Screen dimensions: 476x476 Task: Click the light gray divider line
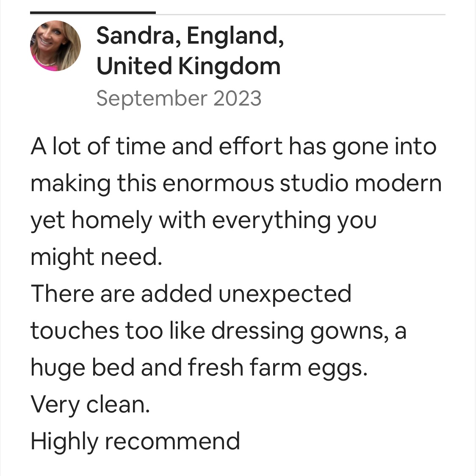pyautogui.click(x=301, y=14)
